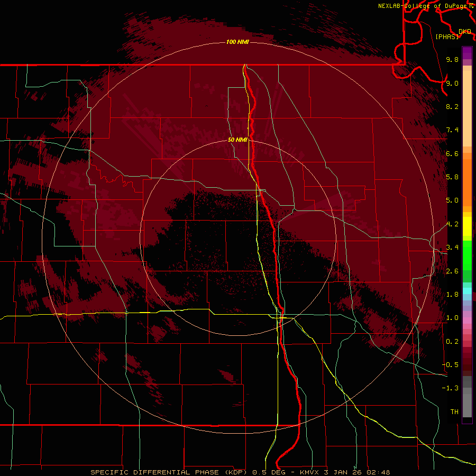
Task: Click the 8.2 scale value
Action: pyautogui.click(x=452, y=106)
